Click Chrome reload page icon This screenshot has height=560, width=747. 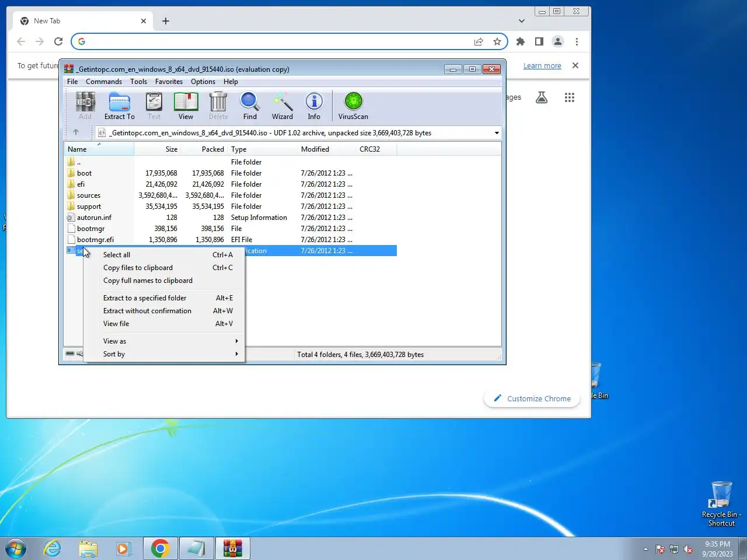click(58, 41)
